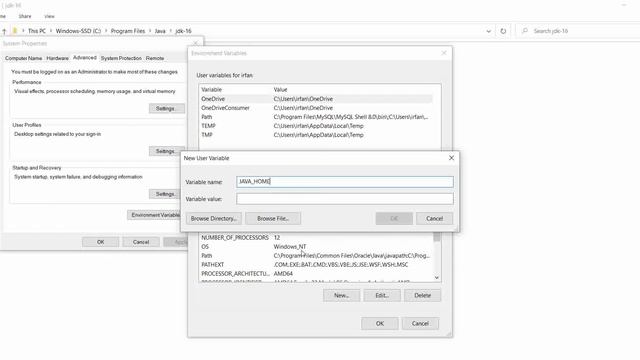
Task: Click the folder icon in address bar
Action: click(15, 31)
